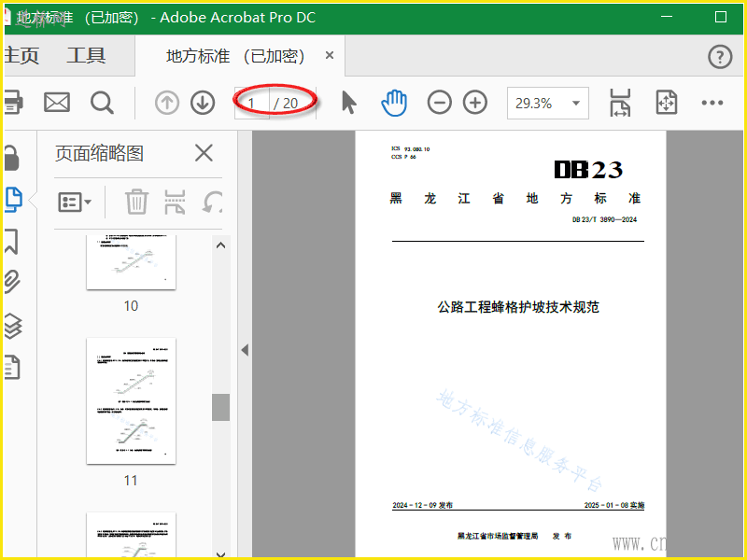Viewport: 747px width, 560px height.
Task: Open the find text magnifier
Action: (102, 103)
